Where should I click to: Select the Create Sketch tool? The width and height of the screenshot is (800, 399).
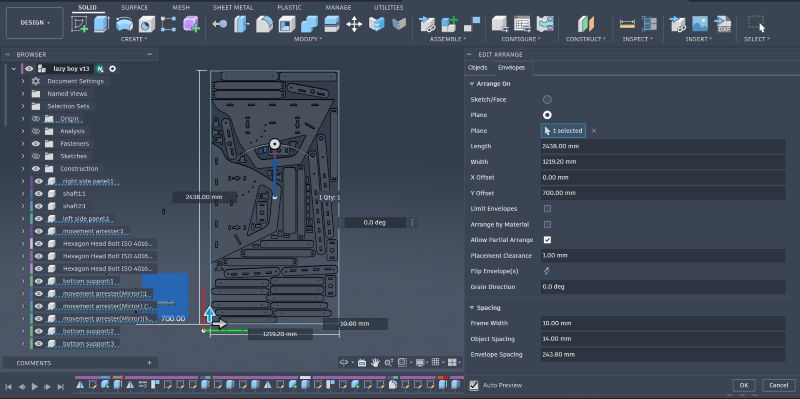79,23
